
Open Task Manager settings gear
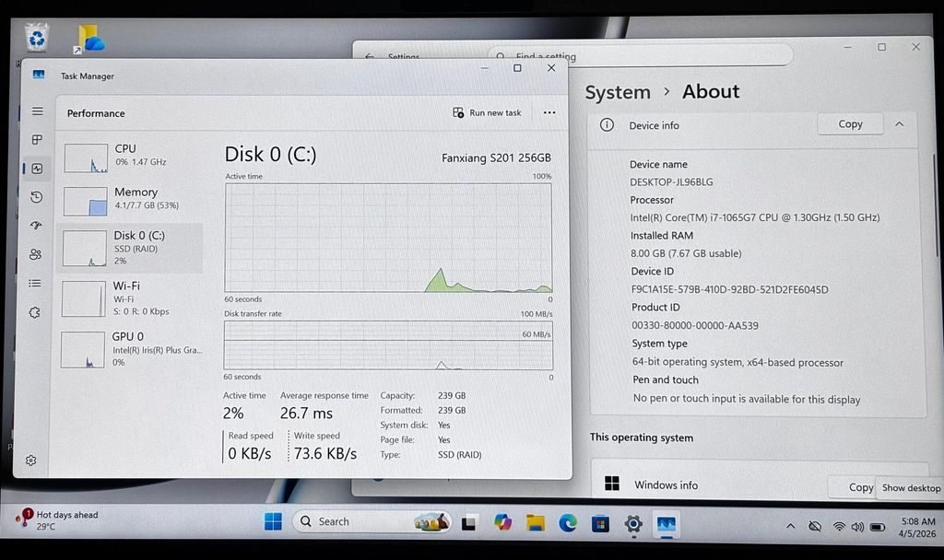tap(31, 461)
